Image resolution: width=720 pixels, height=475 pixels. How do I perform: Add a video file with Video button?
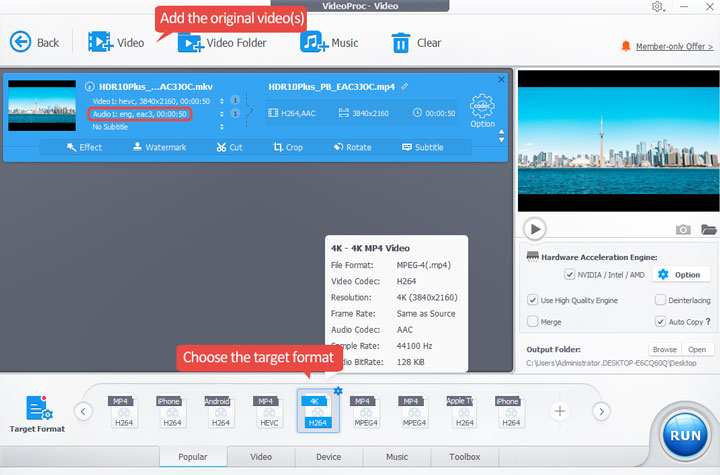pyautogui.click(x=116, y=43)
